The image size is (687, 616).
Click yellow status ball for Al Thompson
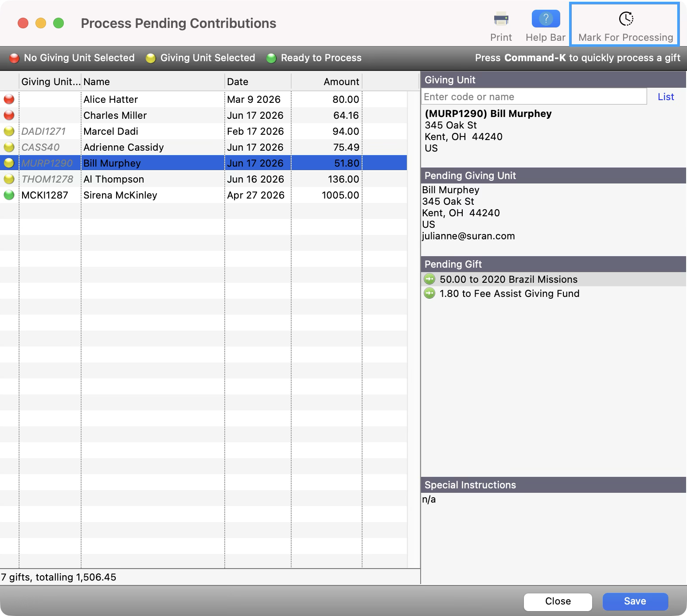pyautogui.click(x=9, y=179)
